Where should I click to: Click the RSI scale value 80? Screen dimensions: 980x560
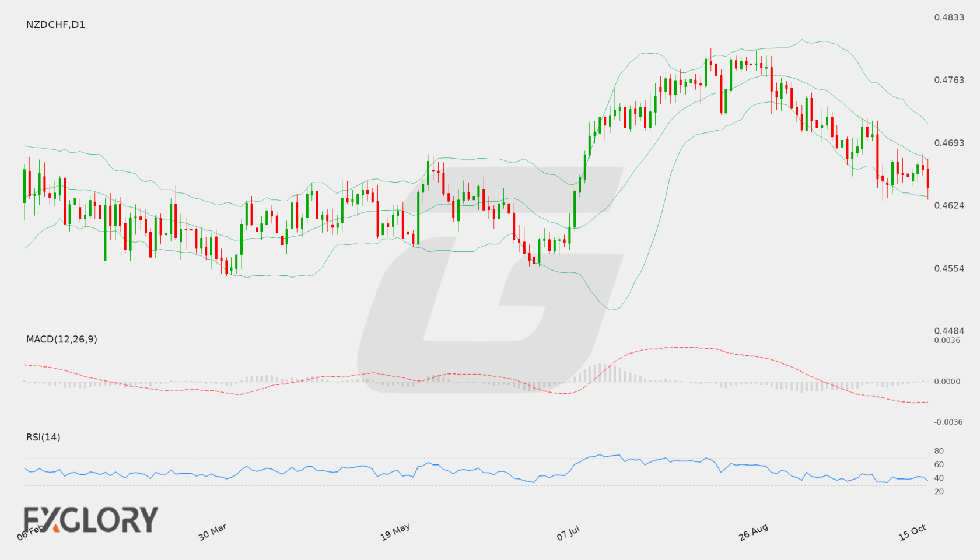[939, 451]
